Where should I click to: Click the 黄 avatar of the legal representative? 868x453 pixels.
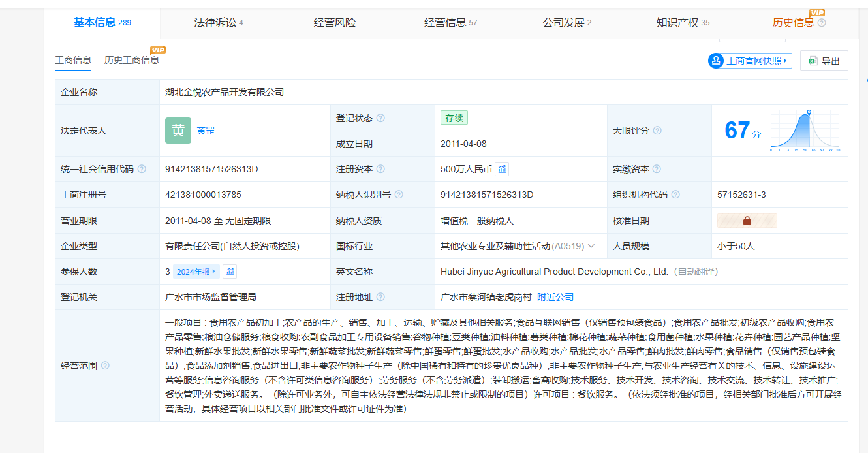[x=178, y=131]
